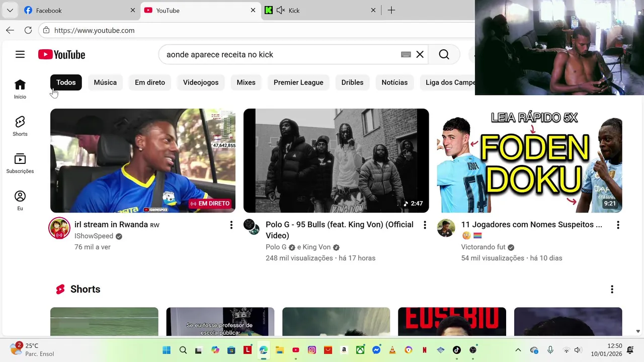Click the page scrollbar down arrow
This screenshot has width=644, height=362.
[638, 332]
